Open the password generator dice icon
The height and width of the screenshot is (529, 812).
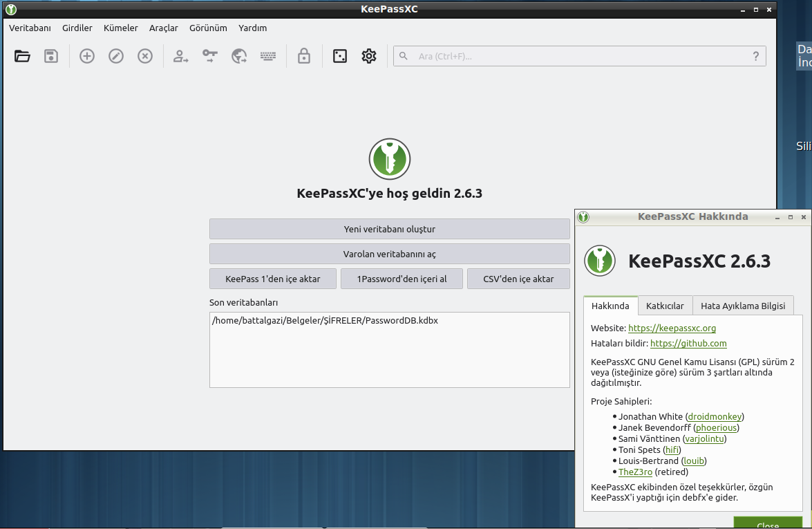(340, 56)
